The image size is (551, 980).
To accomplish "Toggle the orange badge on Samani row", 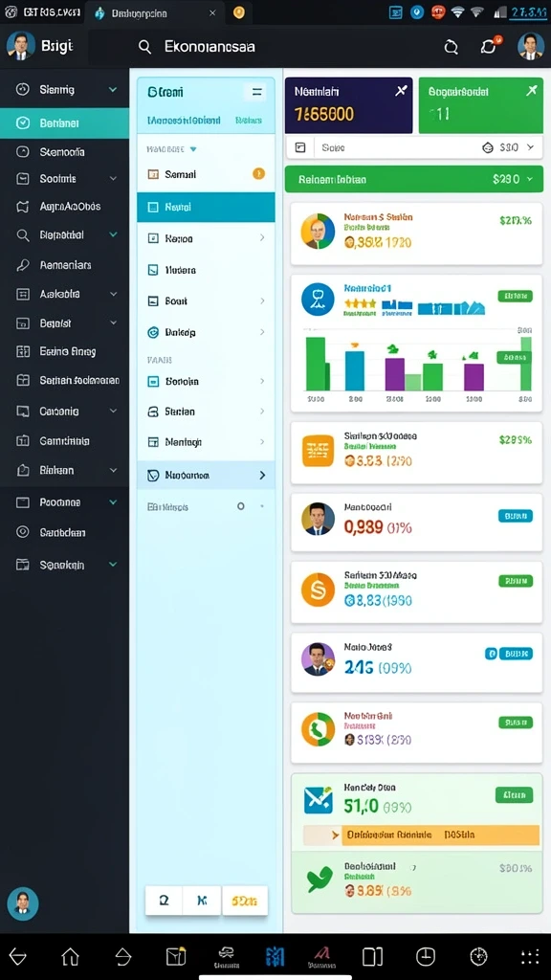I will pyautogui.click(x=258, y=174).
